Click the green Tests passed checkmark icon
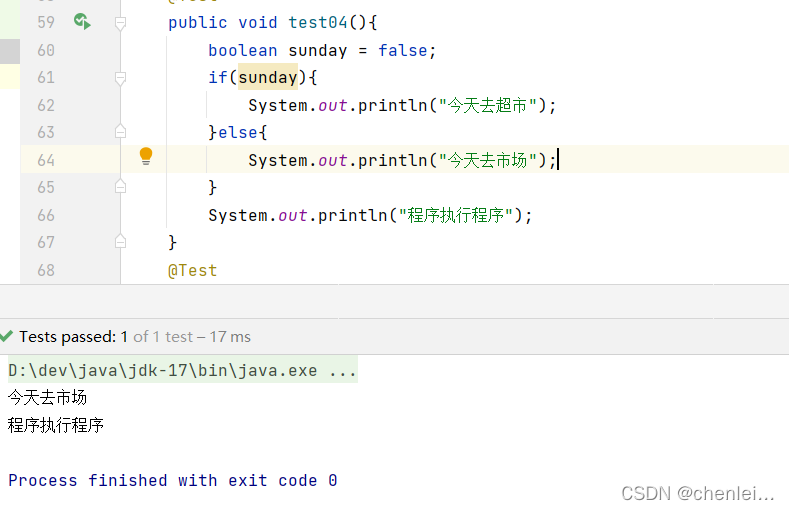 click(6, 336)
